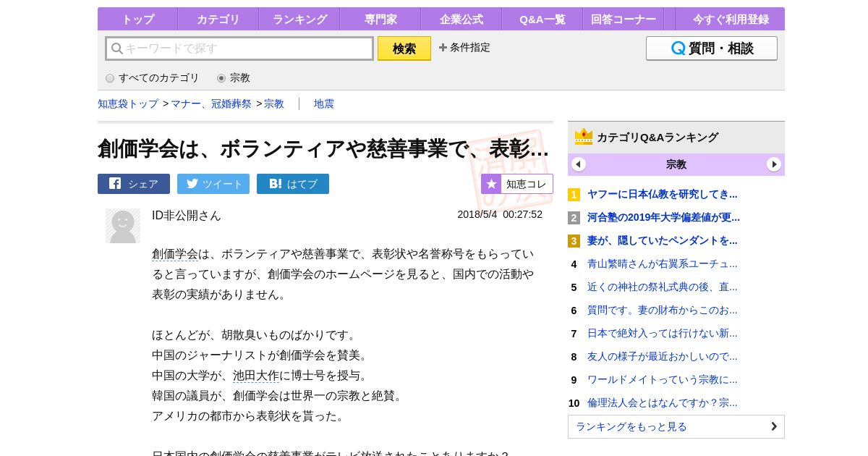This screenshot has height=456, width=868.
Task: Open the 宗教 breadcrumb link
Action: [x=274, y=104]
